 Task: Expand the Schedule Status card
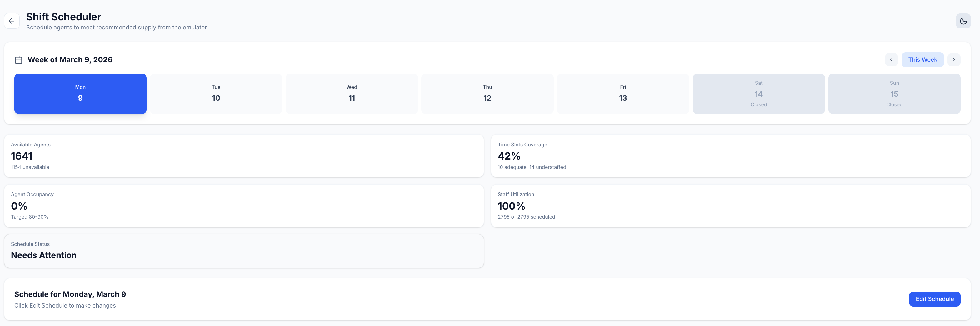243,251
